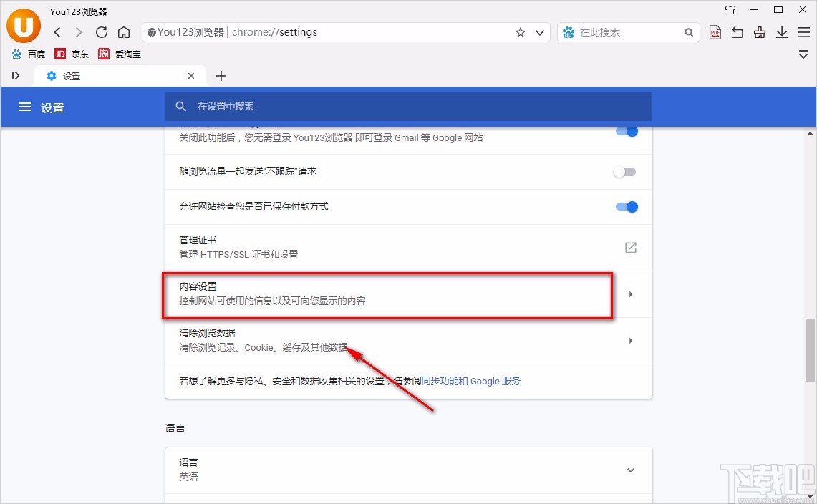Viewport: 817px width, 504px height.
Task: Go forward to next page
Action: (79, 32)
